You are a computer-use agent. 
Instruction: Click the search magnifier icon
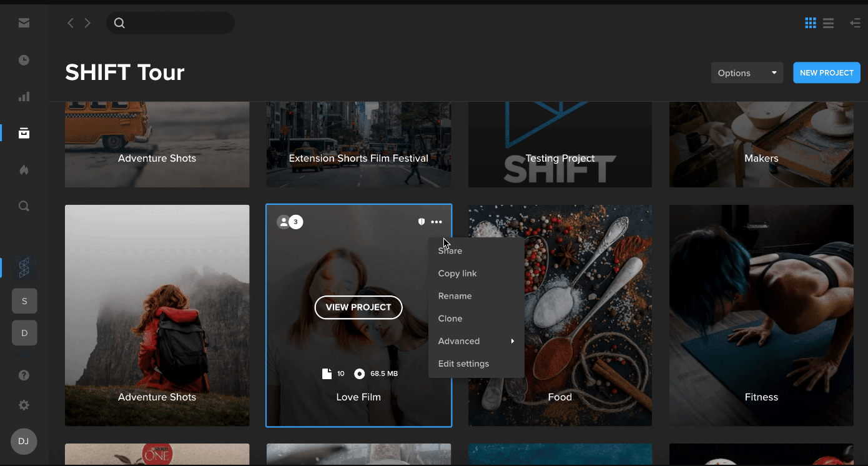(x=24, y=206)
